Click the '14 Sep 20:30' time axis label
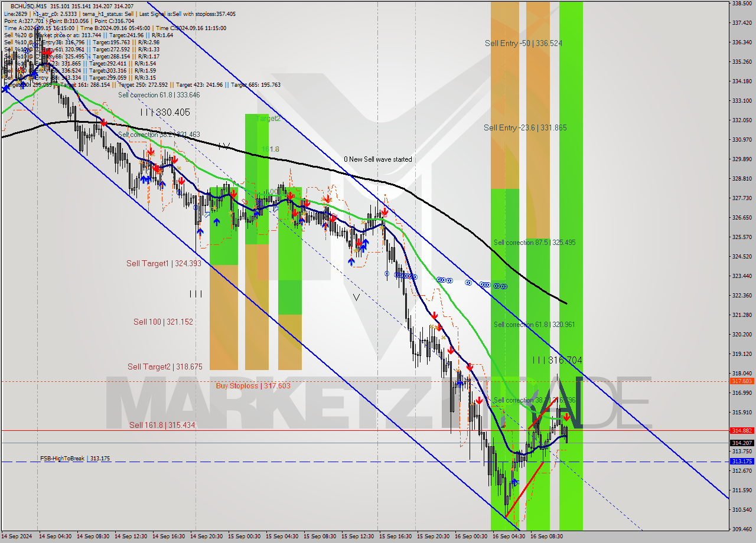Viewport: 756px width, 543px height. coord(206,537)
